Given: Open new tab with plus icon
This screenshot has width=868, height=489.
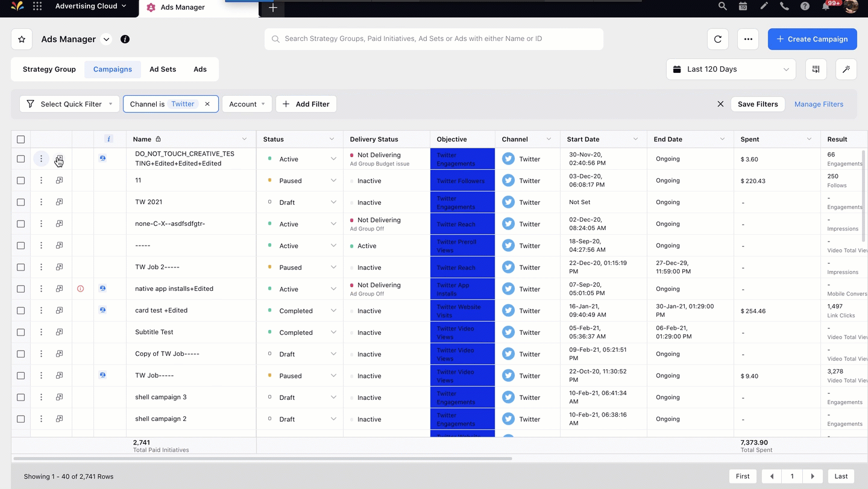Looking at the screenshot, I should click(273, 8).
